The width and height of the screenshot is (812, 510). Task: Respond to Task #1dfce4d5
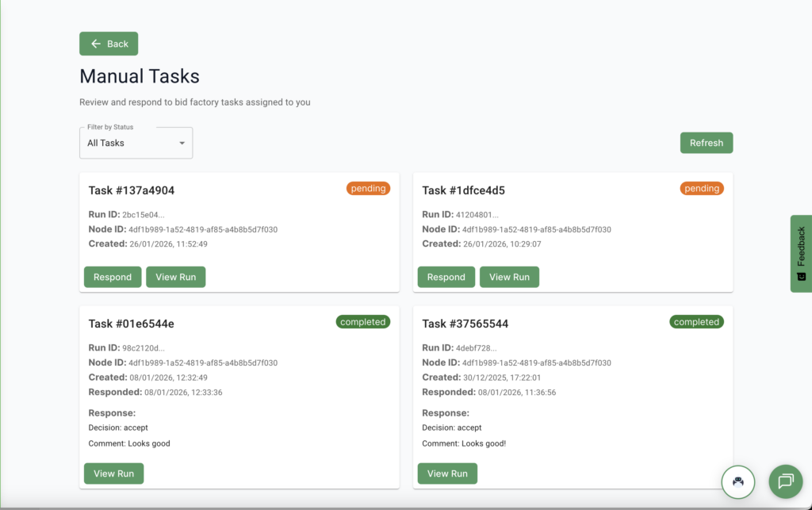click(446, 277)
